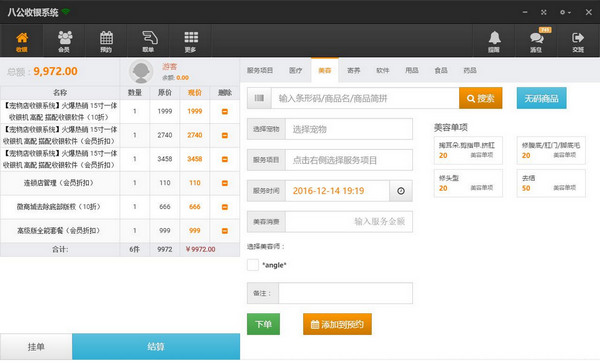Click the guest avatar picture
Viewport: 600px width, 363px height.
(x=141, y=72)
